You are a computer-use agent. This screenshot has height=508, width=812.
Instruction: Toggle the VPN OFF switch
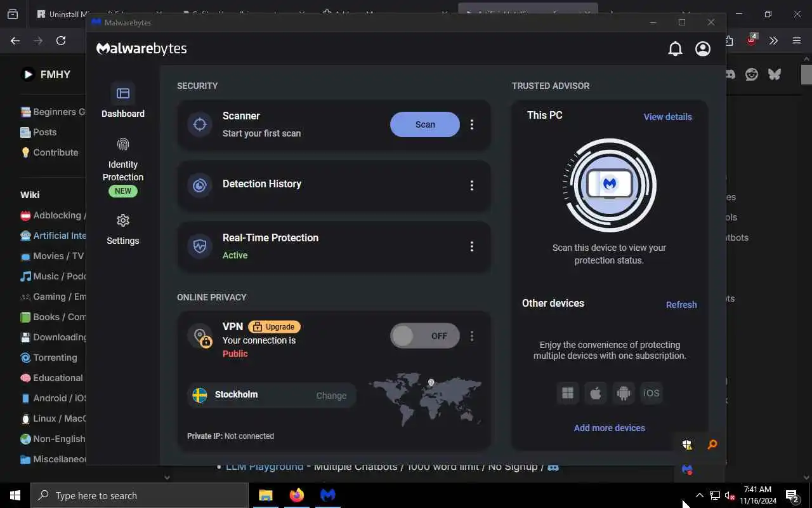coord(424,336)
